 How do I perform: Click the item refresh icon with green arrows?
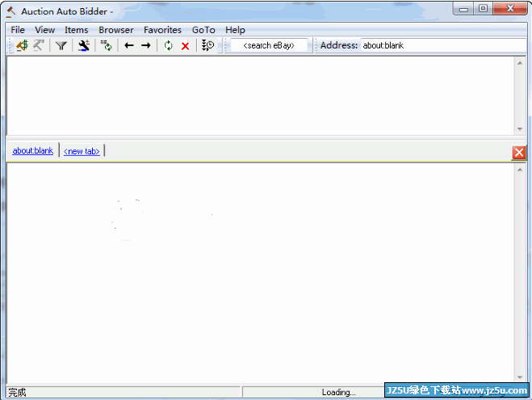(107, 45)
